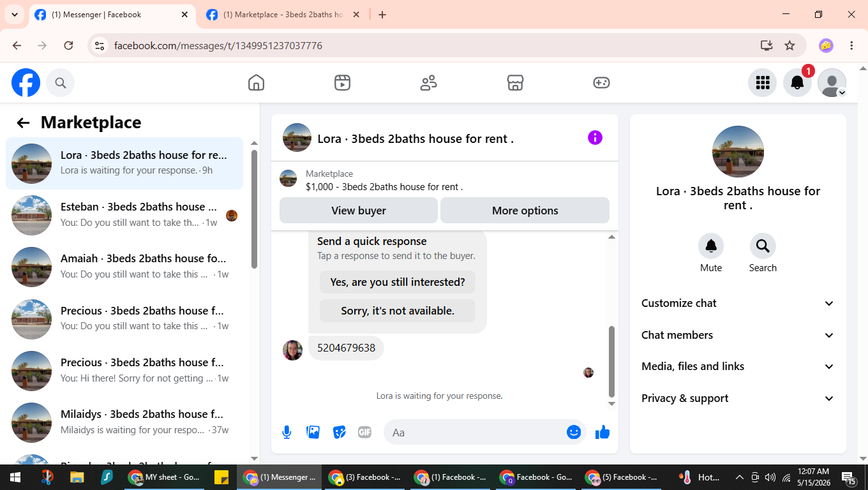
Task: Open the Marketplace storefront icon
Action: point(515,83)
